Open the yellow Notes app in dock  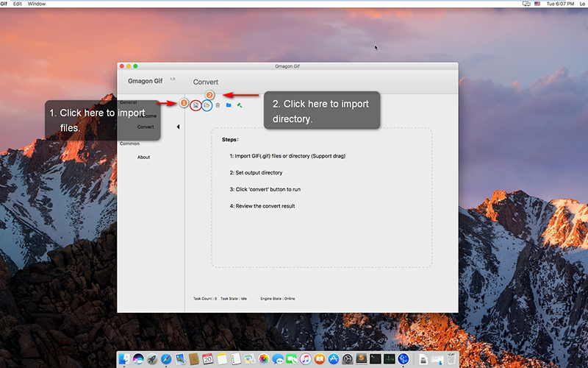point(222,359)
